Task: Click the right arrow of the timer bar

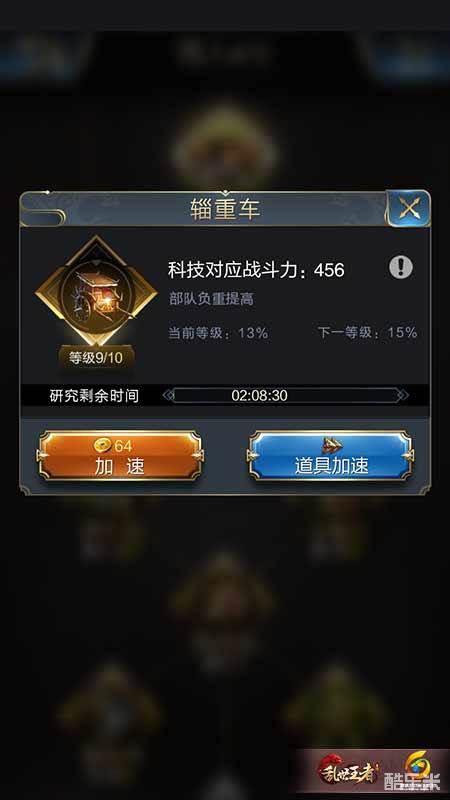Action: click(403, 395)
